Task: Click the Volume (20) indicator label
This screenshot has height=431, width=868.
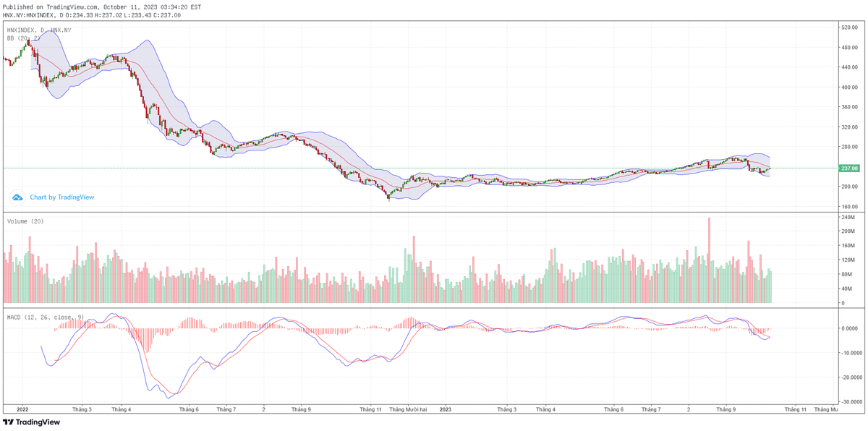Action: click(25, 221)
